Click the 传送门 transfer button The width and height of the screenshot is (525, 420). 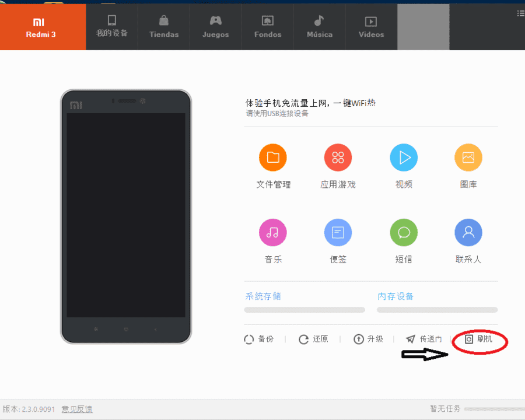424,339
